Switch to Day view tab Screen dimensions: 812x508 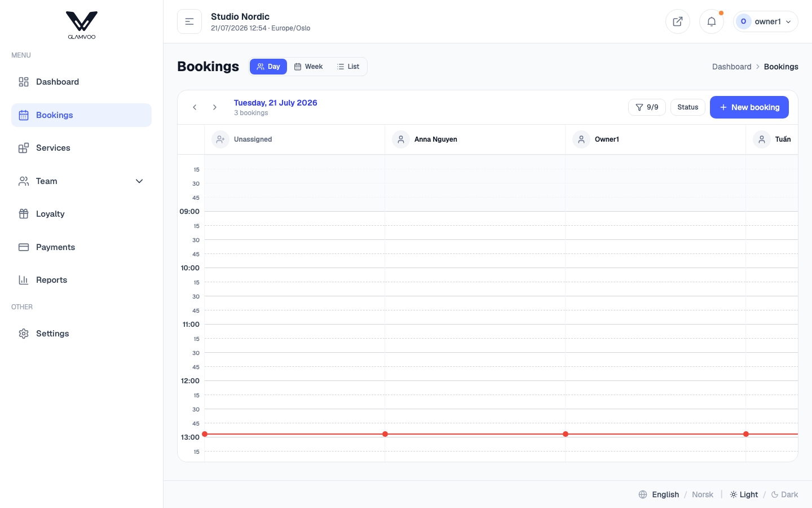tap(268, 67)
